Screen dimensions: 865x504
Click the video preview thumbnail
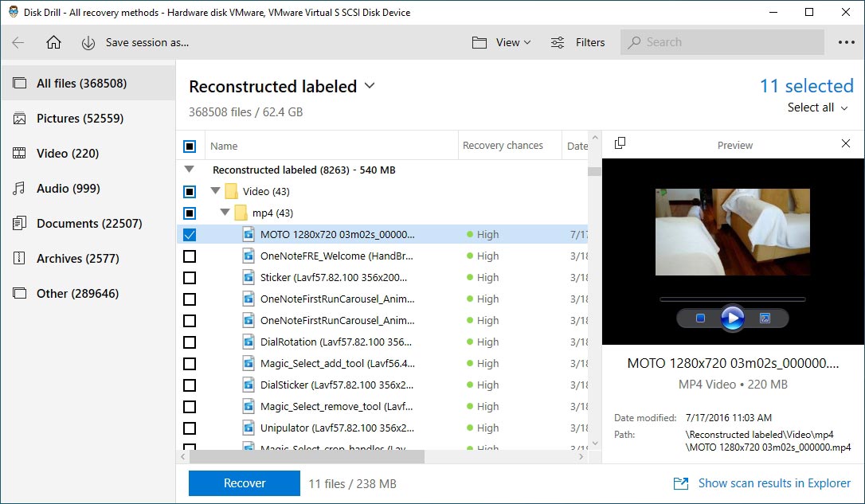pos(733,232)
